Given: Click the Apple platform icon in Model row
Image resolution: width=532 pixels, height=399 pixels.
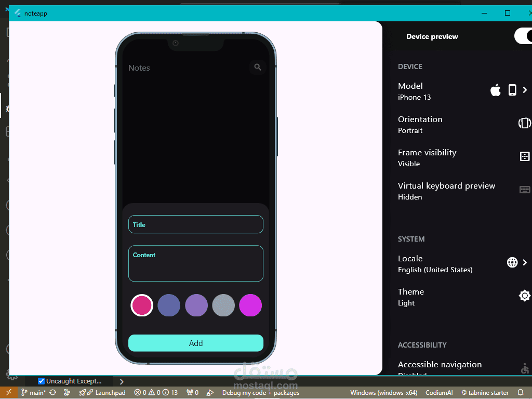Looking at the screenshot, I should click(x=496, y=90).
